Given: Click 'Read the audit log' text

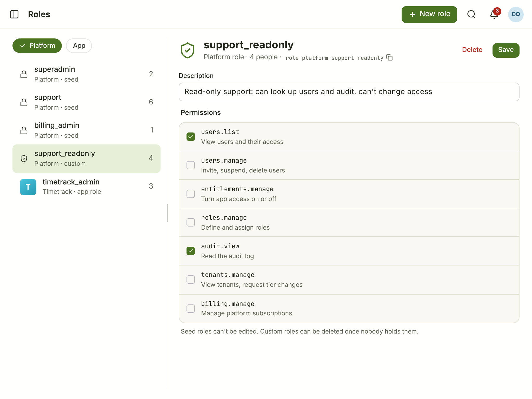Looking at the screenshot, I should pos(227,256).
